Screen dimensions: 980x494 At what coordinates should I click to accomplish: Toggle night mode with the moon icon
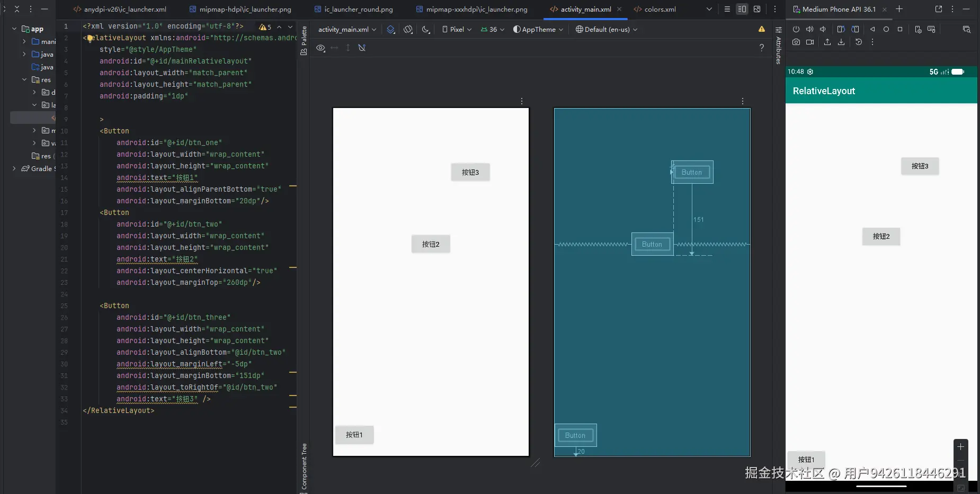click(426, 30)
